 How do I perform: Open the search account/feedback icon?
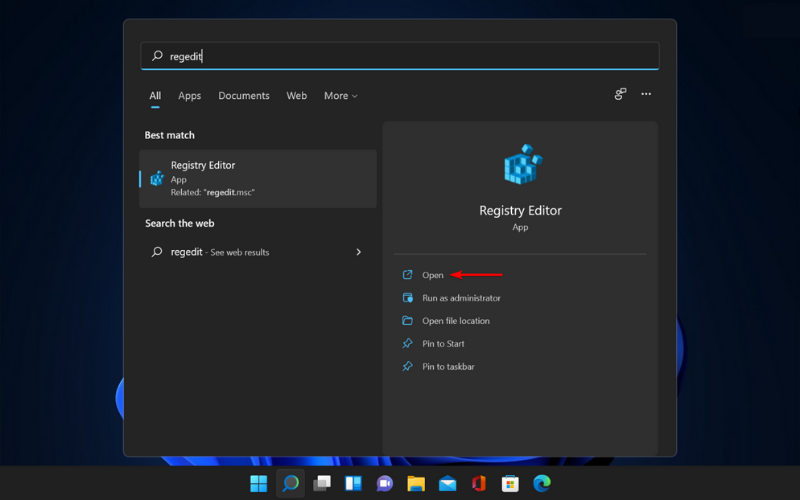coord(620,94)
